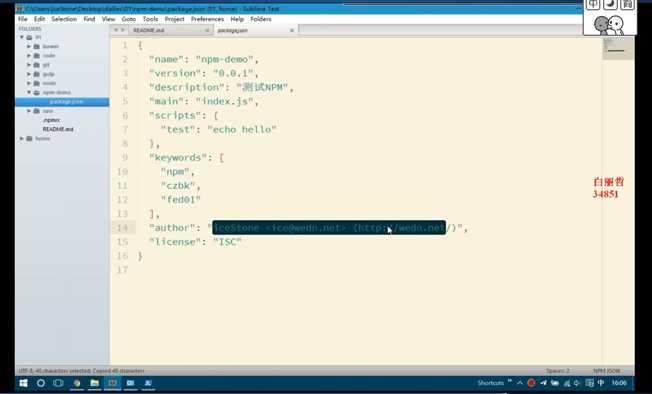Click the taskbar clock 16:06
The image size is (652, 394).
click(x=619, y=383)
